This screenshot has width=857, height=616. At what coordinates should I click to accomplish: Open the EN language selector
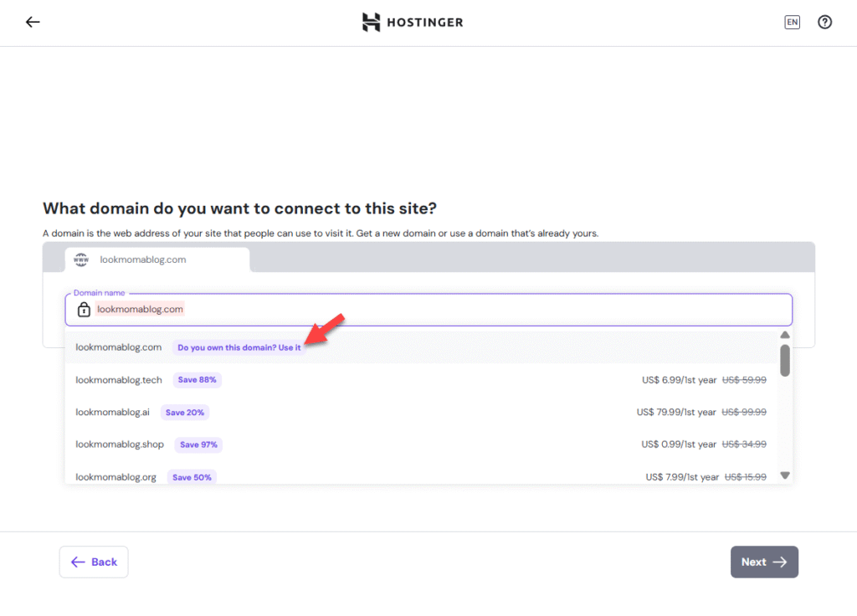(792, 23)
